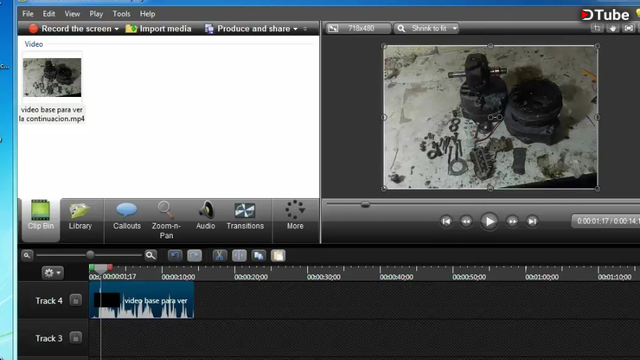640x360 pixels.
Task: Click the top-center resize handle of preview canvas
Action: [x=491, y=46]
